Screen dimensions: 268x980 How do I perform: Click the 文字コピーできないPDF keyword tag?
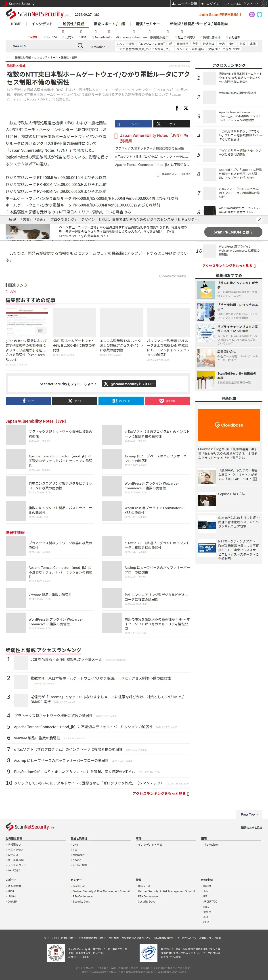pos(224,49)
